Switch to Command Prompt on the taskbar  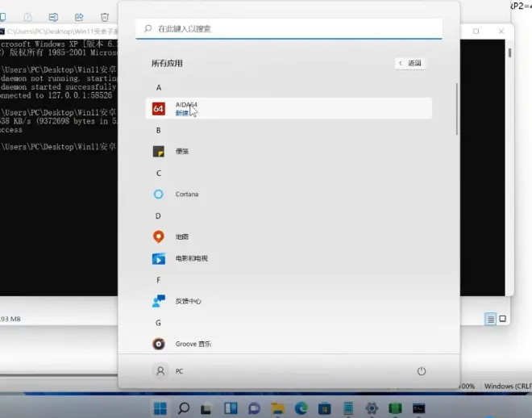[419, 408]
